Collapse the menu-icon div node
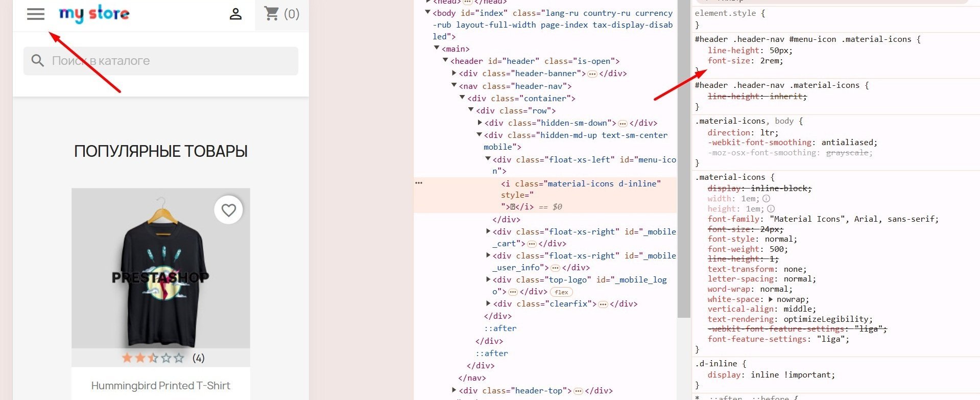 coord(488,159)
